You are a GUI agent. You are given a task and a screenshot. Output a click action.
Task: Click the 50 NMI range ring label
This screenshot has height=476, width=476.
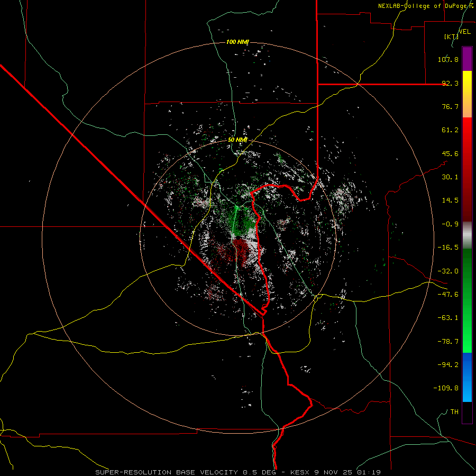coord(237,140)
